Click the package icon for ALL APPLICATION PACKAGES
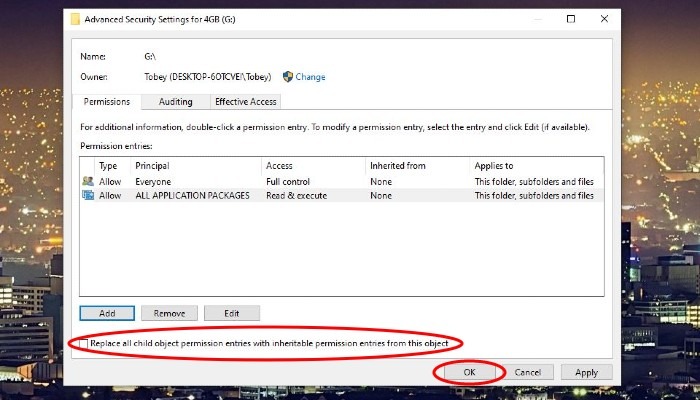700x400 pixels. click(88, 195)
